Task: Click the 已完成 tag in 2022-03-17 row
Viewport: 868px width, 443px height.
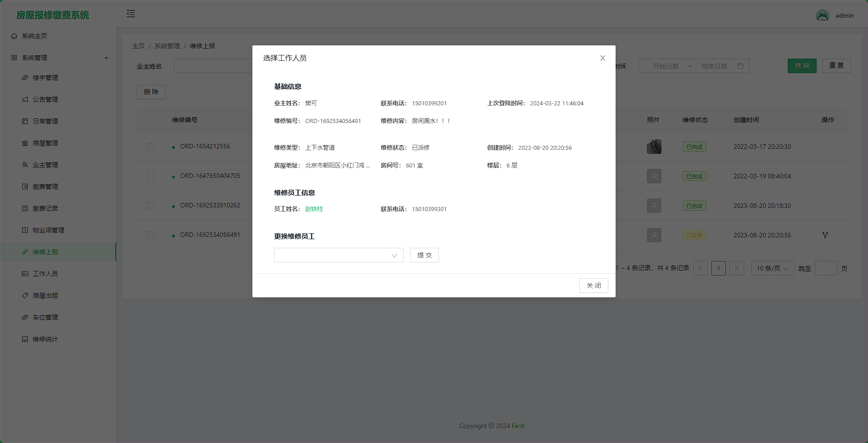Action: tap(694, 147)
